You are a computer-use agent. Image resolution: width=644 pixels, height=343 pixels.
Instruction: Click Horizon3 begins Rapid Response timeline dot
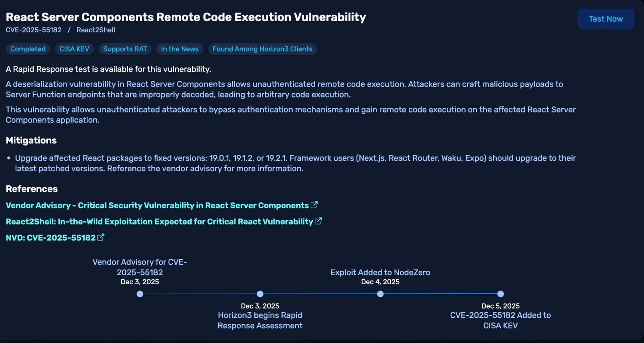[x=260, y=294]
